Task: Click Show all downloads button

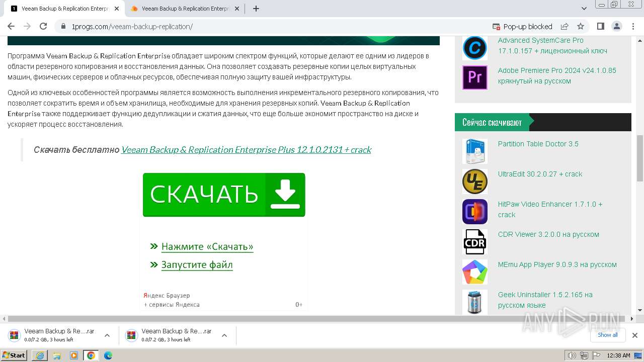Action: click(608, 335)
